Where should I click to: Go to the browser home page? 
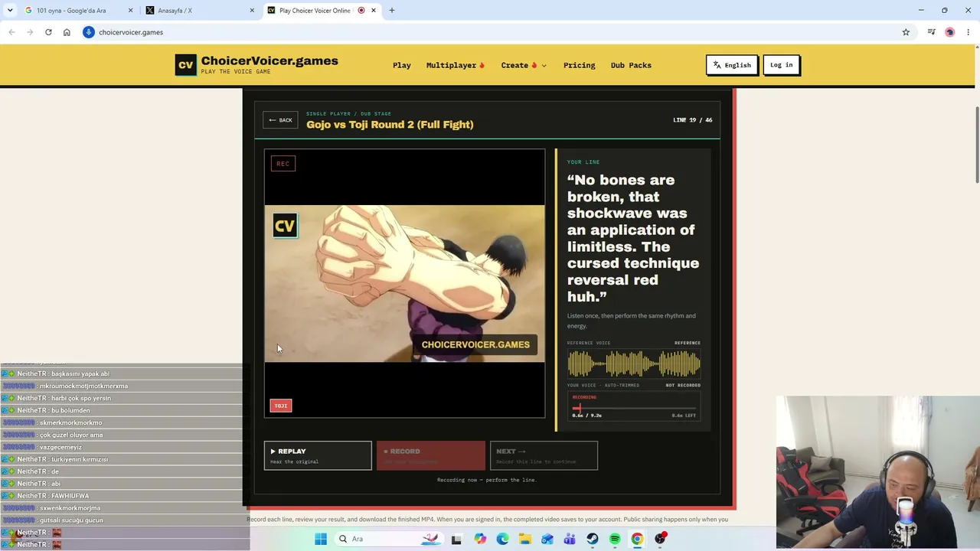coord(67,32)
